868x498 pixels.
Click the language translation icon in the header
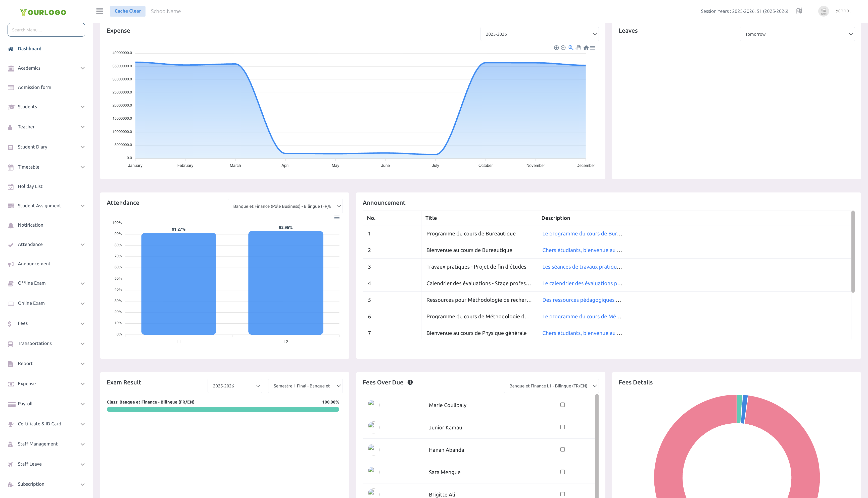[800, 11]
